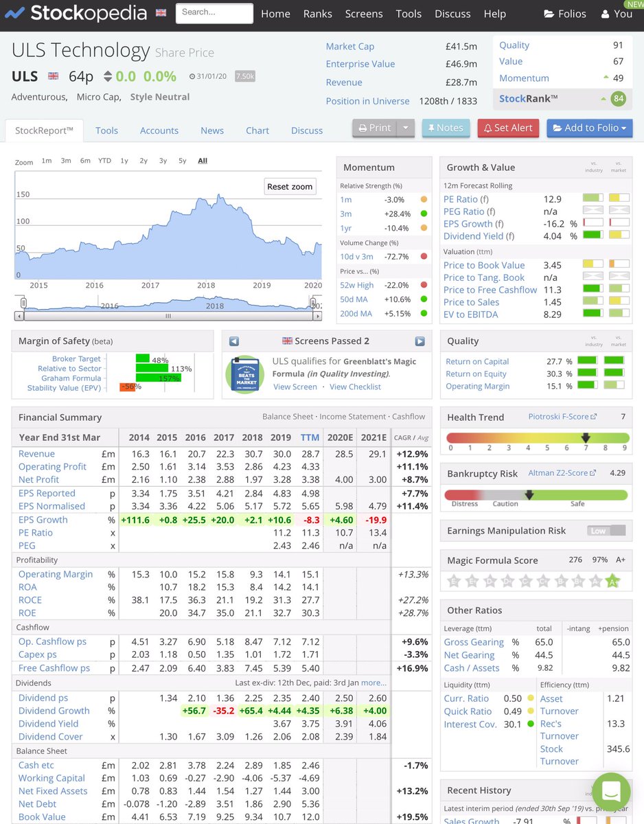This screenshot has height=824, width=644.
Task: Open the You account menu
Action: click(x=617, y=14)
